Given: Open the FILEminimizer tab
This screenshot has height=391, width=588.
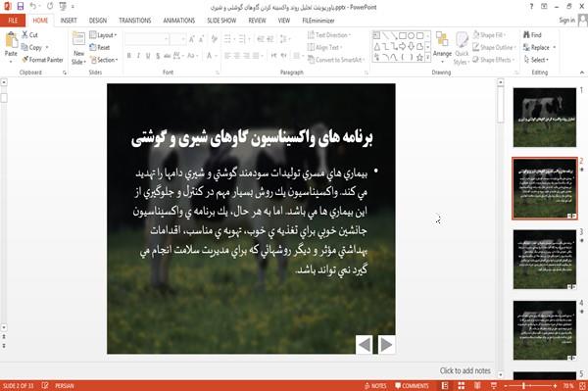Looking at the screenshot, I should (318, 21).
